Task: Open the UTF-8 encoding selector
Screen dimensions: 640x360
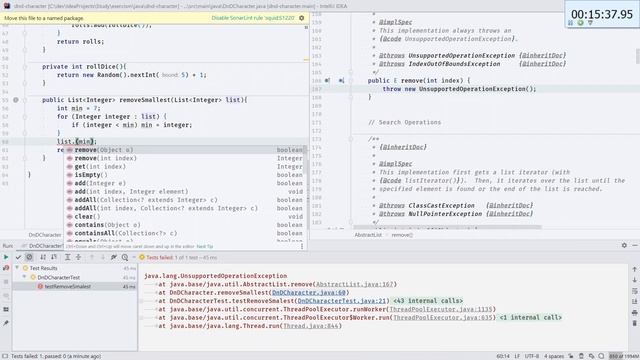Action: coord(532,356)
